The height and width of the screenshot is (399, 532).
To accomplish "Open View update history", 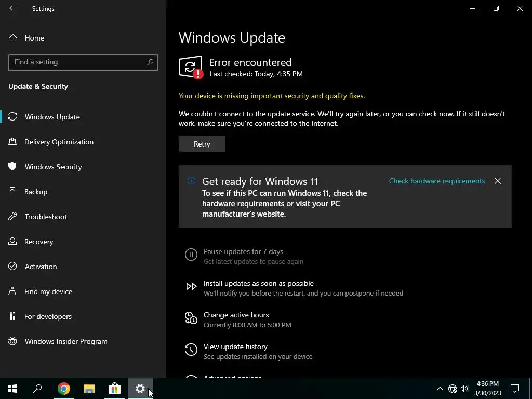I will (x=235, y=347).
